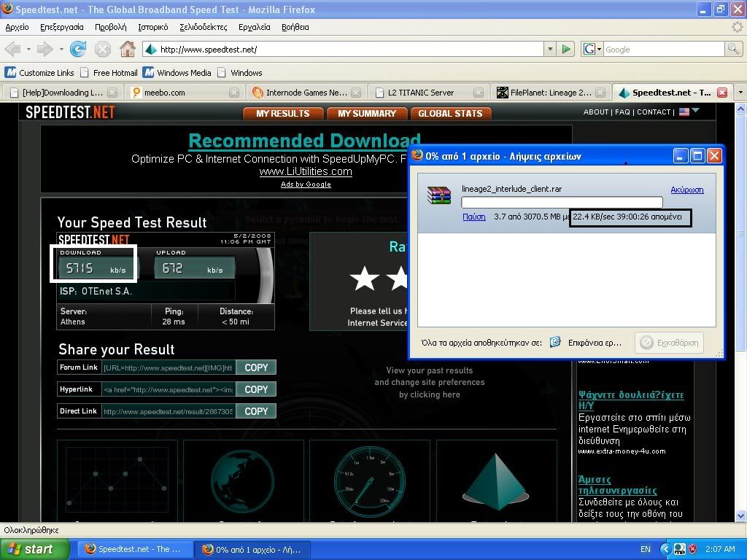Open the Σελιδοδείκτες menu

(202, 27)
